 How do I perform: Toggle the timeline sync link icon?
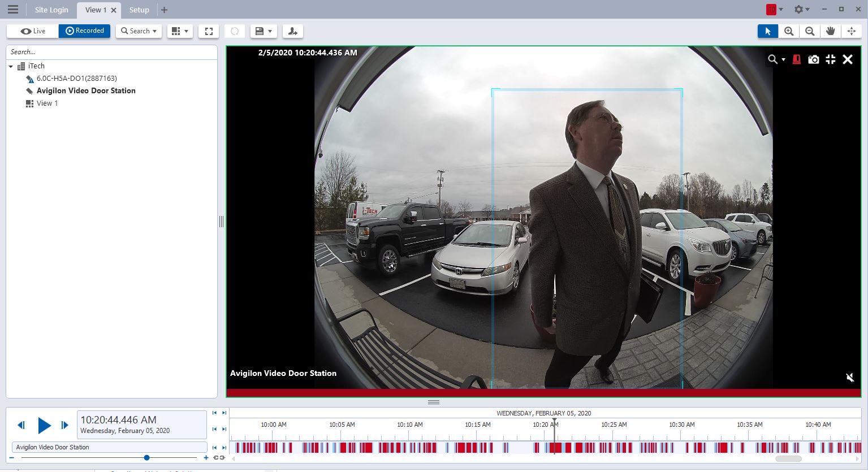click(219, 458)
